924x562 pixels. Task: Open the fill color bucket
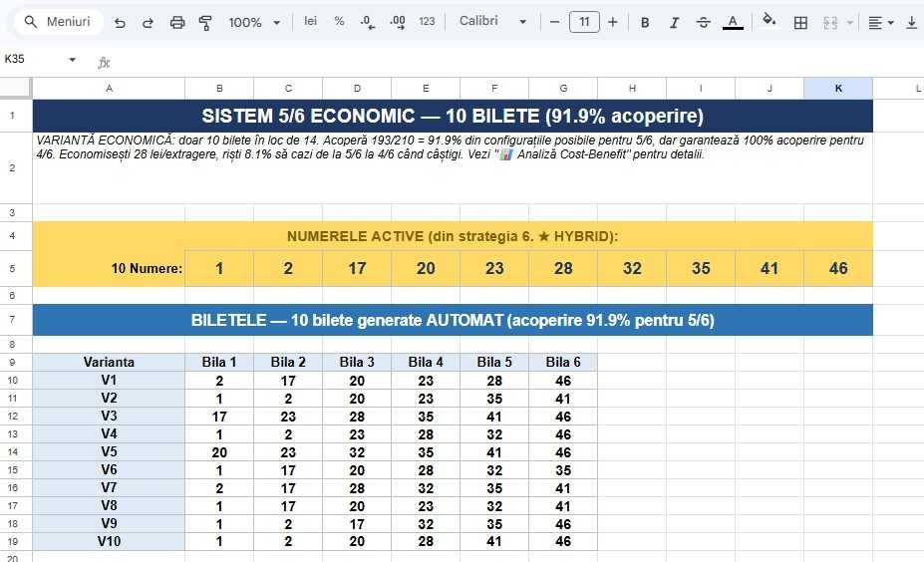[770, 21]
